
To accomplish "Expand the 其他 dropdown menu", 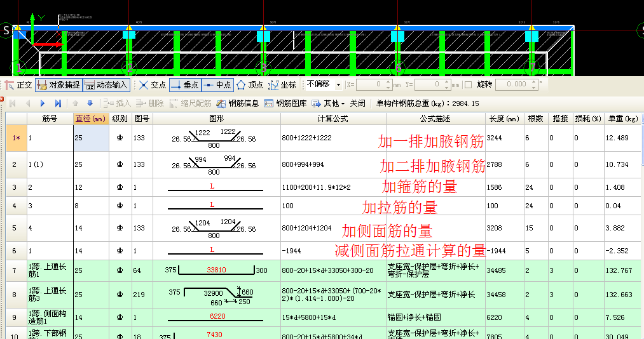I will coord(328,103).
